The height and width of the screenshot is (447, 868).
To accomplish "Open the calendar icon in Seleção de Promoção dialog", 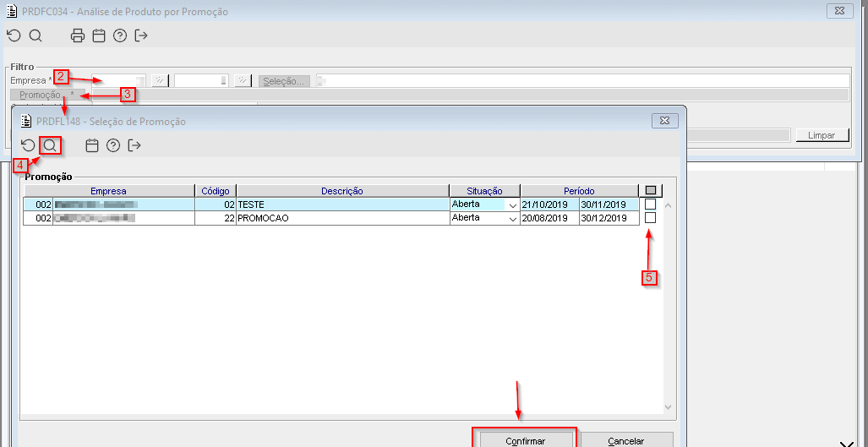I will (92, 145).
